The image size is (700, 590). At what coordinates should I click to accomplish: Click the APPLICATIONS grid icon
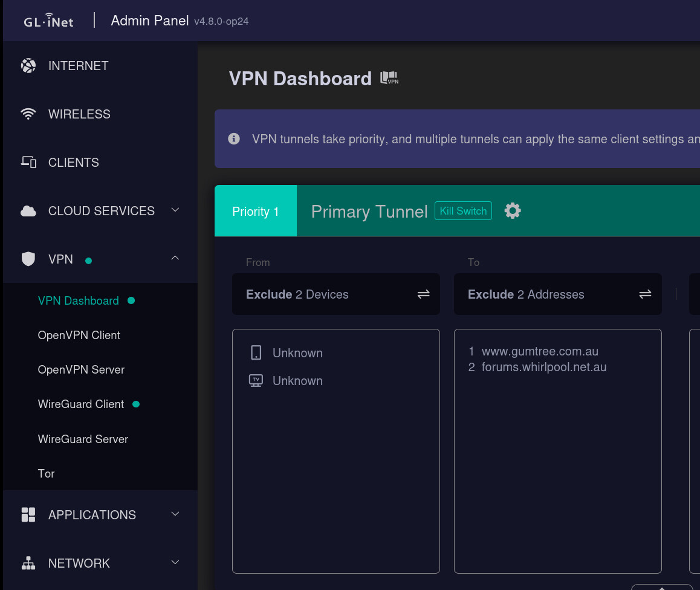click(x=28, y=514)
